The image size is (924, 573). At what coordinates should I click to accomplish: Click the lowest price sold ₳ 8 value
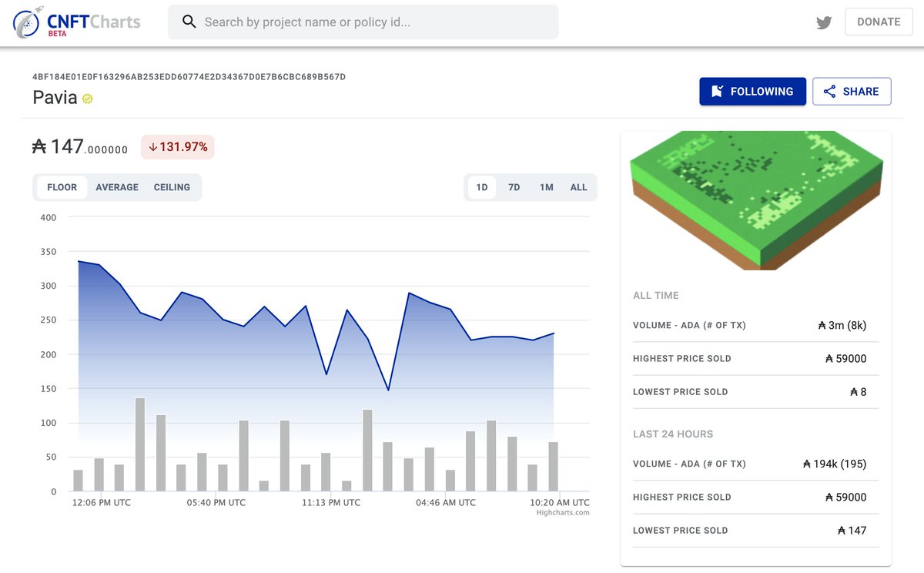pyautogui.click(x=859, y=392)
